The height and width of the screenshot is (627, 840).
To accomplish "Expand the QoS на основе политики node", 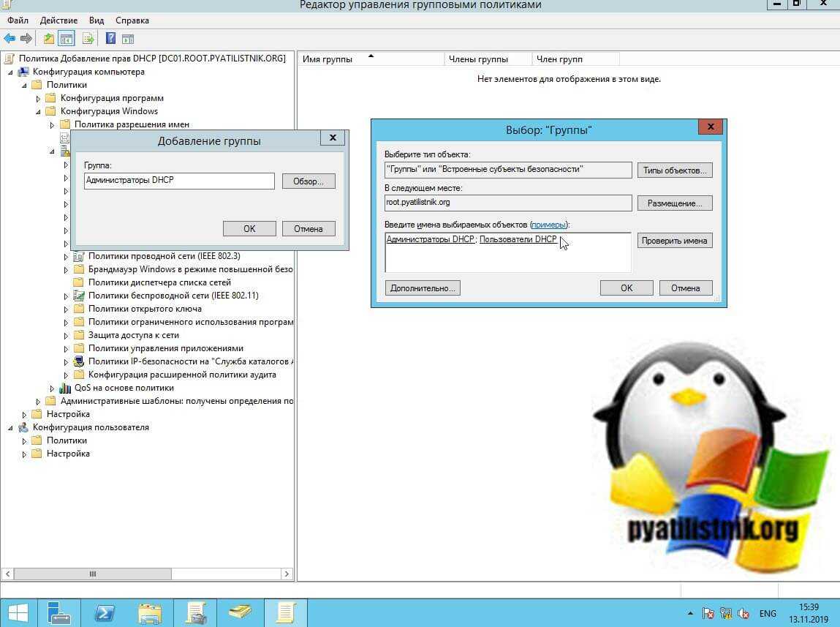I will pos(52,388).
